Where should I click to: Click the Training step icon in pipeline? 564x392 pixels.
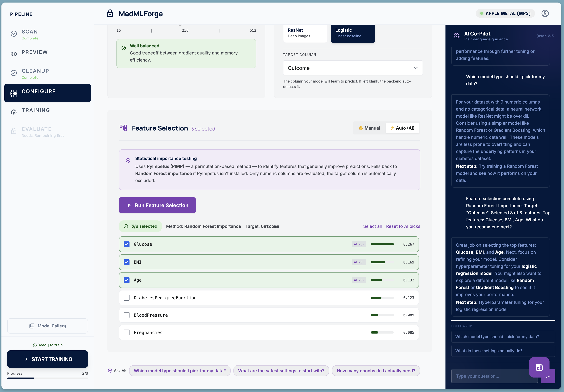coord(14,112)
